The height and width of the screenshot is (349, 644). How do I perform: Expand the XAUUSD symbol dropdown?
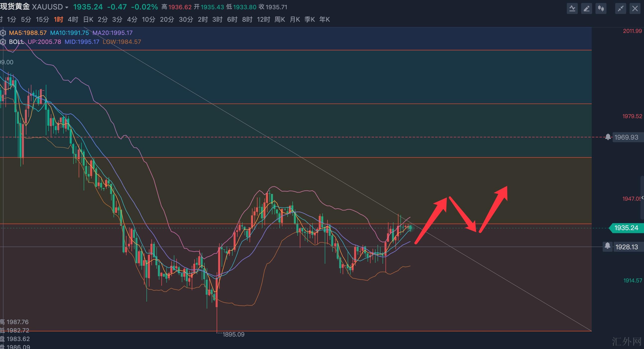(x=67, y=7)
